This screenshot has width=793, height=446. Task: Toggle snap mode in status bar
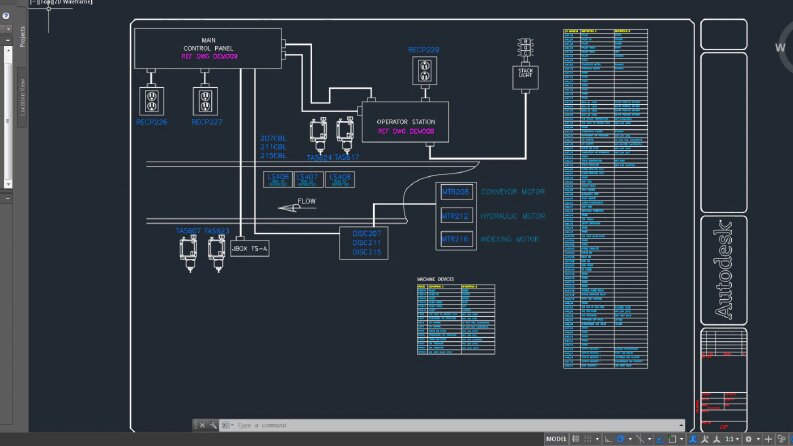(x=588, y=439)
